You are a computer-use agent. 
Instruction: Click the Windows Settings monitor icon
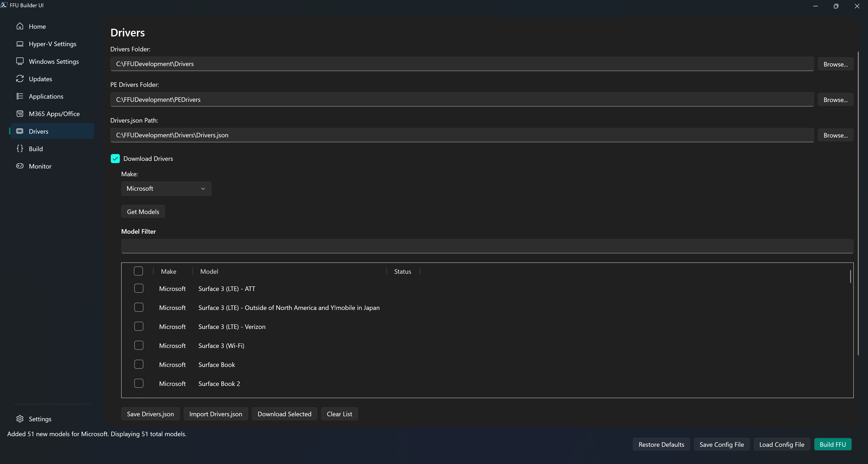click(x=20, y=61)
